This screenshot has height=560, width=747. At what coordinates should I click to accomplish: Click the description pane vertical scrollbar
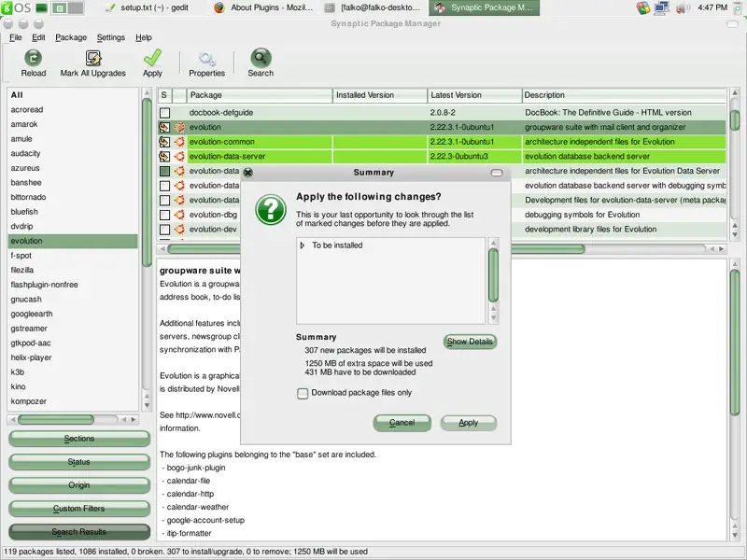pyautogui.click(x=735, y=343)
